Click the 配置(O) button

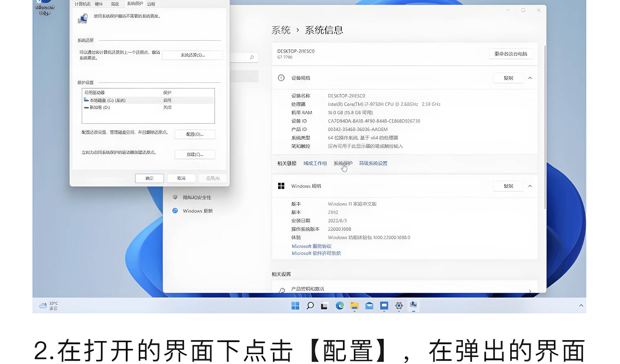click(x=195, y=134)
